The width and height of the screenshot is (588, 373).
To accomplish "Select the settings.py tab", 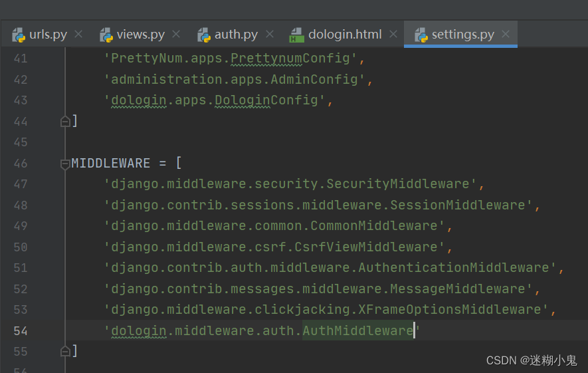I will point(461,35).
